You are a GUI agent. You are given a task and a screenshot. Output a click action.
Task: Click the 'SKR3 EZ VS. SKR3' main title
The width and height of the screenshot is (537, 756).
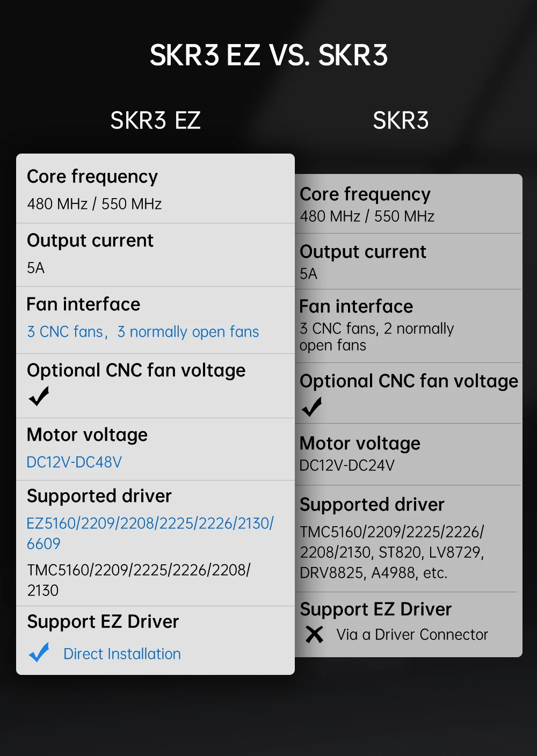pos(268,55)
